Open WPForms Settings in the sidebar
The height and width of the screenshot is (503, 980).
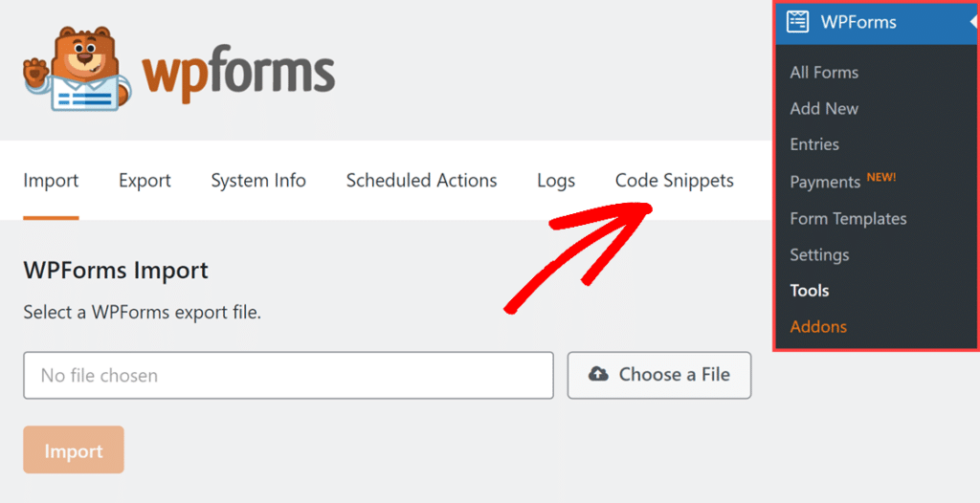[x=819, y=255]
